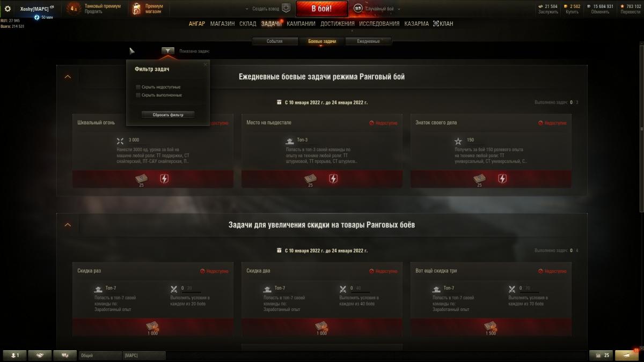
Task: Open the ИССЛЕДОВАНИЯ menu
Action: (x=379, y=24)
